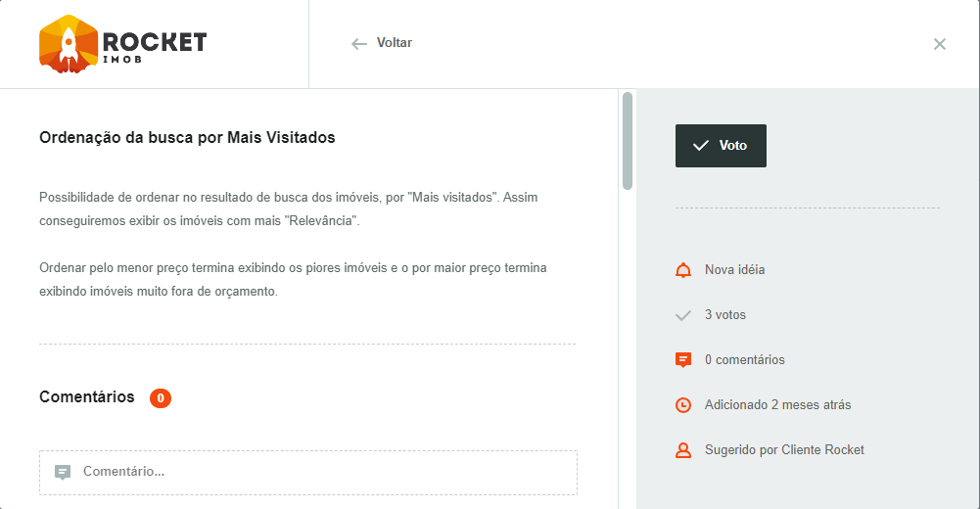Click the orange comments count badge
This screenshot has height=509, width=980.
coord(161,398)
